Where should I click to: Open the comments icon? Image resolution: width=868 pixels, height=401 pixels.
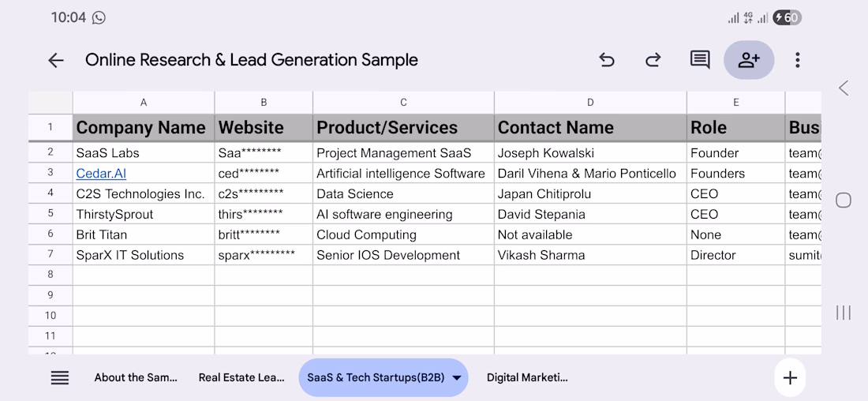click(700, 60)
